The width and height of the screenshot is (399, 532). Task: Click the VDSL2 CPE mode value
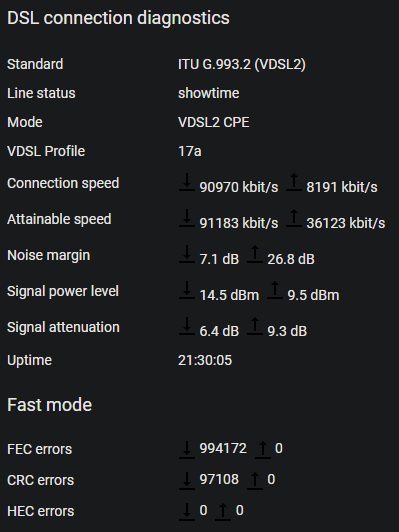(214, 122)
